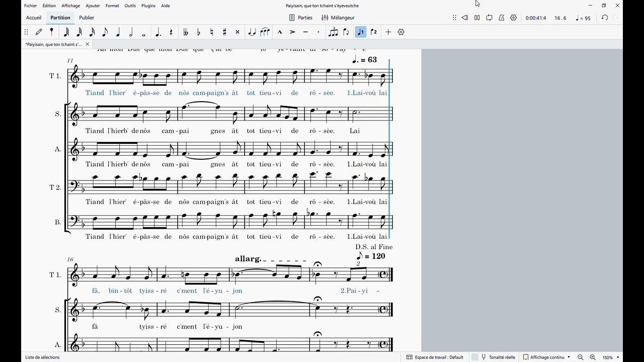This screenshot has width=644, height=362.
Task: Toggle the default note input pencil
Action: [x=39, y=32]
